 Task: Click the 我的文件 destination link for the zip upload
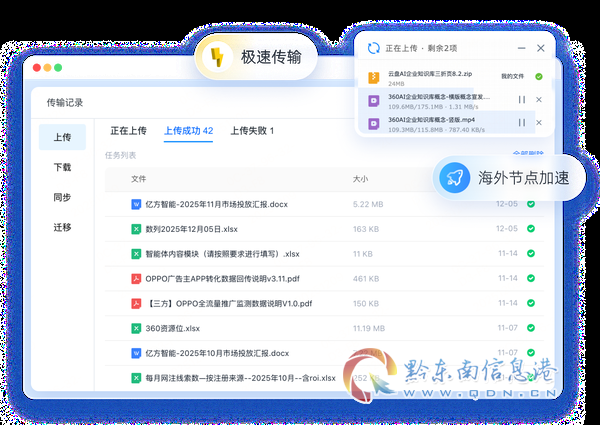tap(512, 77)
